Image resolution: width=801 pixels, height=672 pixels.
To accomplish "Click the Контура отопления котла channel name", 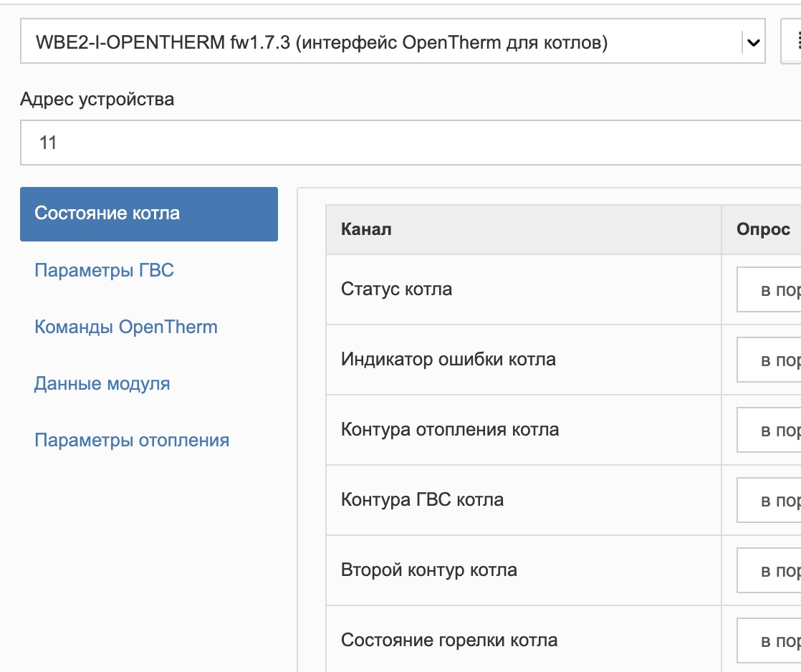I will pos(450,429).
